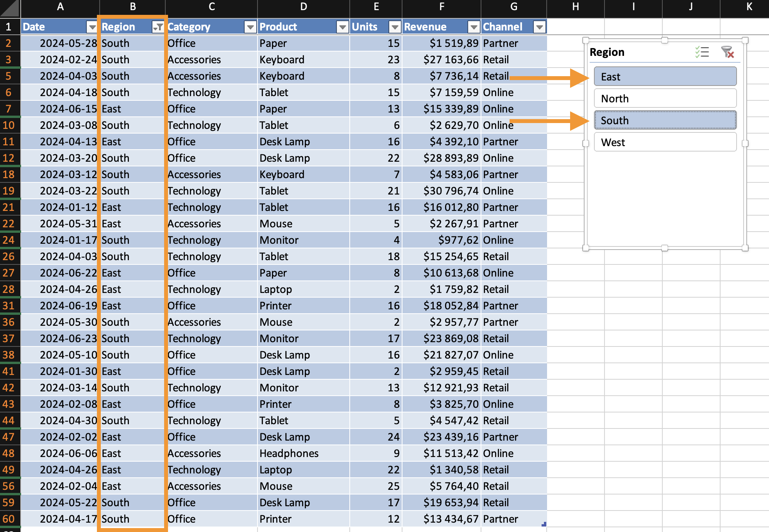The width and height of the screenshot is (769, 532).
Task: Expand the Category filter dropdown
Action: pos(250,27)
